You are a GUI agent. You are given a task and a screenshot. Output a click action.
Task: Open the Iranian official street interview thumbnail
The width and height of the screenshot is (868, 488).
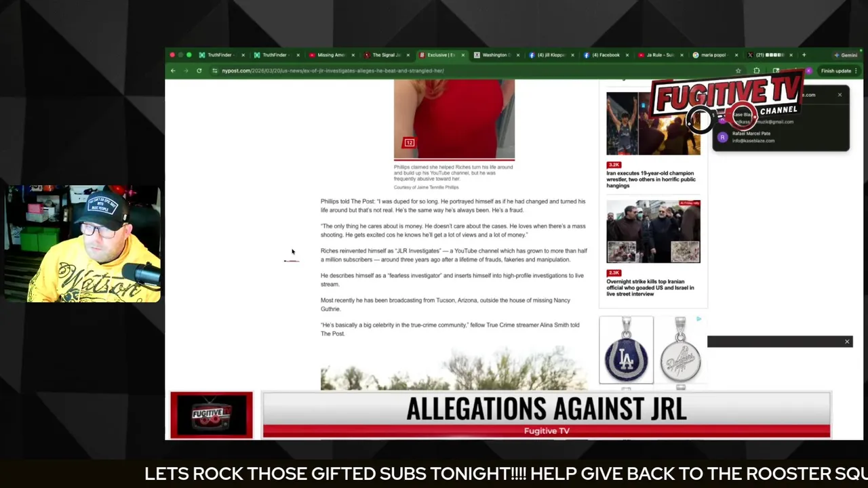653,231
